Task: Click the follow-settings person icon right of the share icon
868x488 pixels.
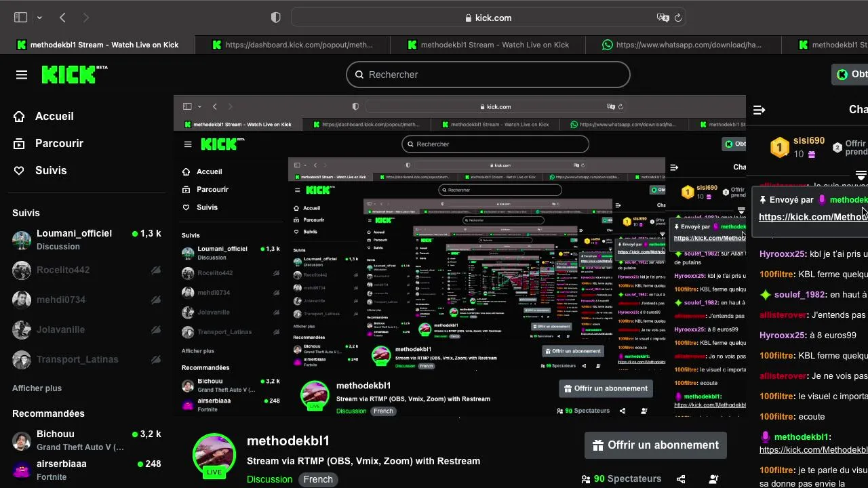Action: tap(713, 479)
